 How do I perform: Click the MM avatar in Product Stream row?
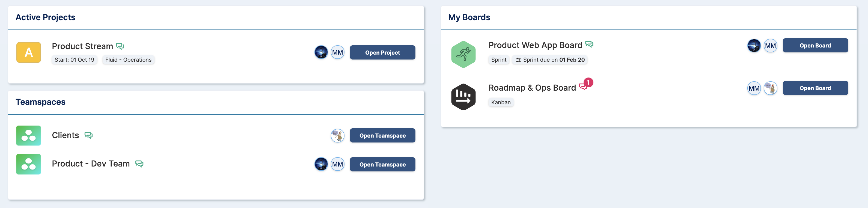(x=338, y=52)
